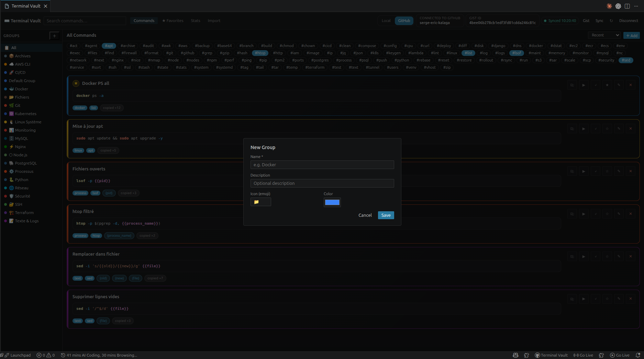
Task: Delete the Mise à jour apt command
Action: tap(631, 128)
